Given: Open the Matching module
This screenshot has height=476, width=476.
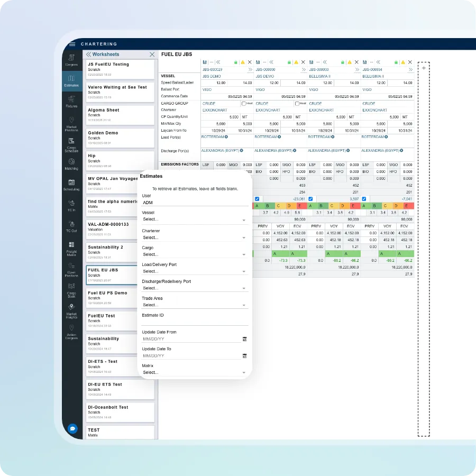Looking at the screenshot, I should click(x=71, y=164).
